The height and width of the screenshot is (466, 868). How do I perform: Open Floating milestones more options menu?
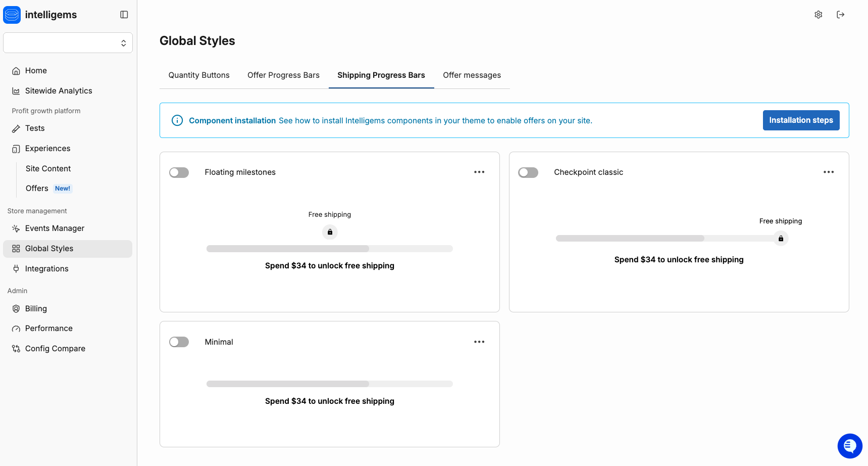479,172
